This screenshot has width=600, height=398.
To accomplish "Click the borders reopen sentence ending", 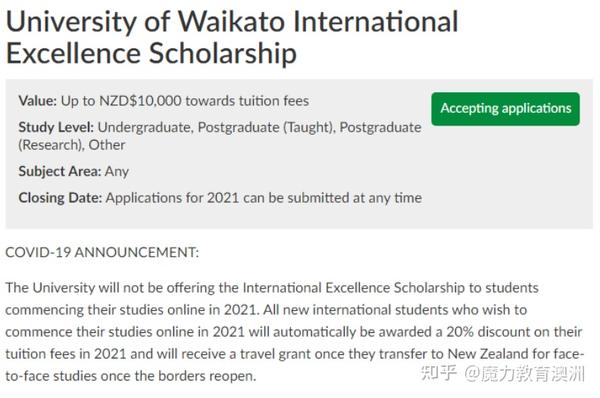I will point(207,376).
